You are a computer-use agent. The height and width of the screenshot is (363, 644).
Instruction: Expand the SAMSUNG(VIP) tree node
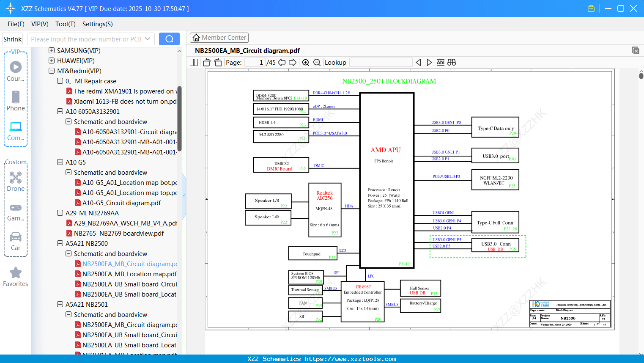(52, 50)
